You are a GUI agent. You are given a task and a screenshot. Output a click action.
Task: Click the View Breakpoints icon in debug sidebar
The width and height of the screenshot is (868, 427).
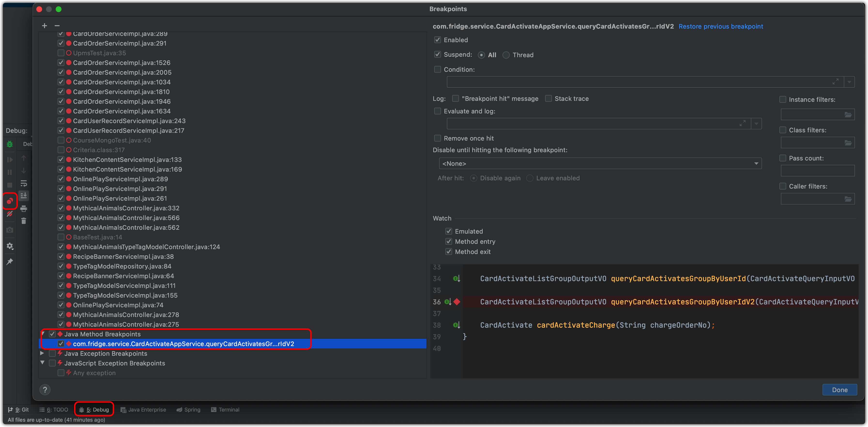10,201
